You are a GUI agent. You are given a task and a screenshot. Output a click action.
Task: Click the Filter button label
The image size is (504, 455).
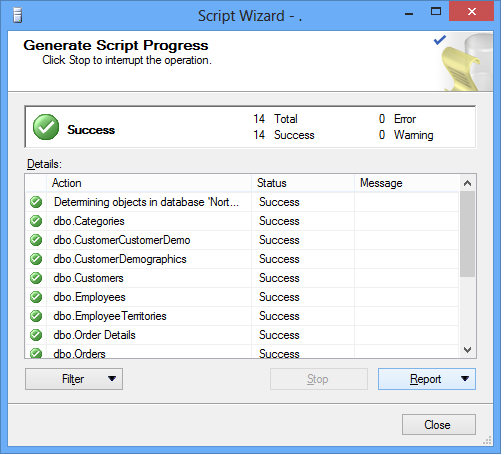[x=73, y=379]
